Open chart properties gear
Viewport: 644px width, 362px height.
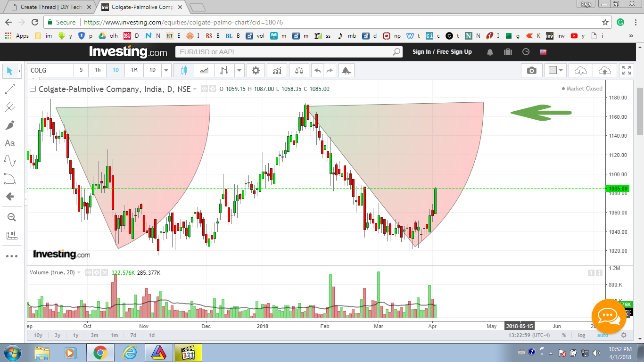(x=256, y=70)
